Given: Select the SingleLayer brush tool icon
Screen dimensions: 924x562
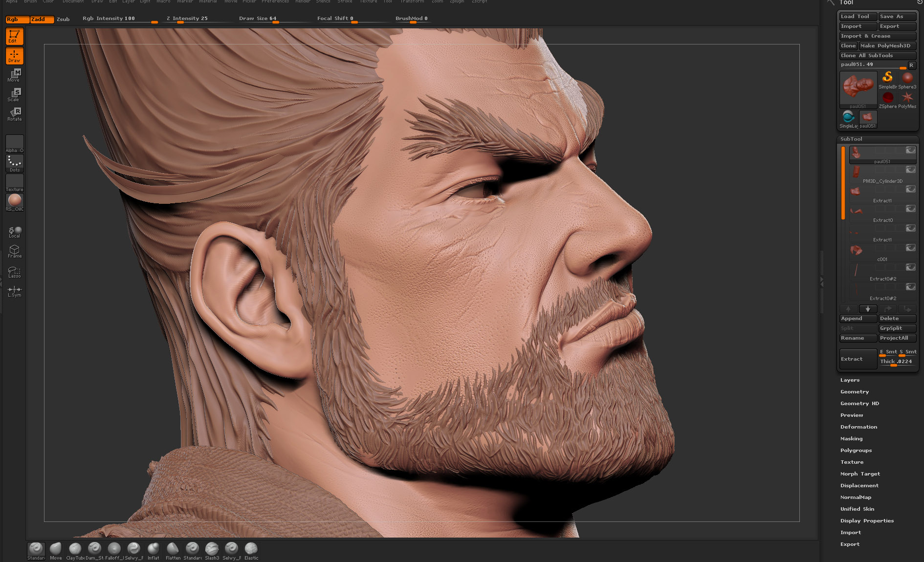Looking at the screenshot, I should click(849, 119).
